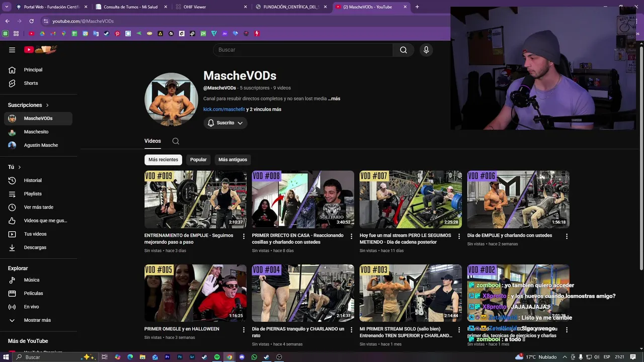Open the Google Drive bookmark
This screenshot has height=362, width=644.
(42, 34)
